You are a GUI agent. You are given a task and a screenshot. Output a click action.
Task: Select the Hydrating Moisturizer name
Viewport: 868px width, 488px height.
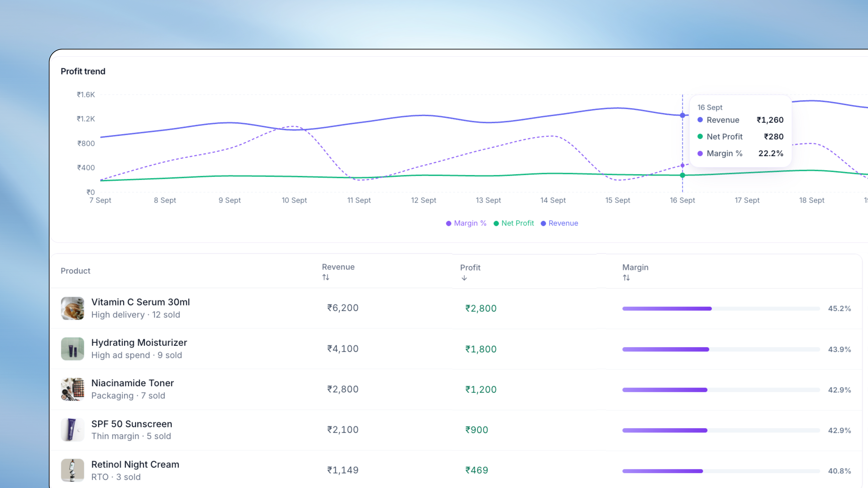[139, 343]
